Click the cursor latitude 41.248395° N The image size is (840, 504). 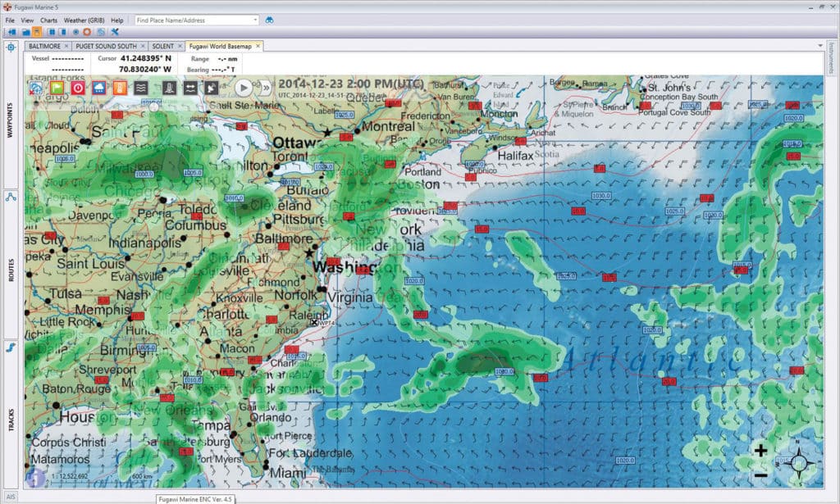pyautogui.click(x=146, y=58)
